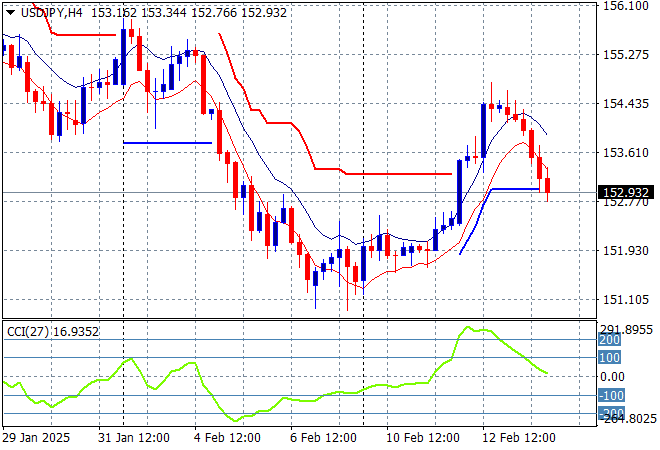Select the high price value 153.344
Screen dimensions: 660x450
click(x=164, y=13)
